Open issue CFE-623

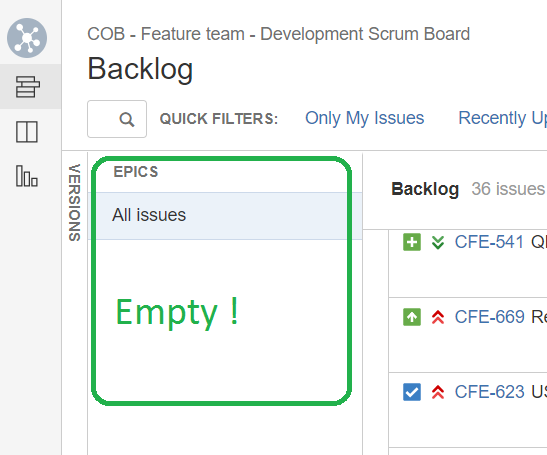[x=489, y=392]
